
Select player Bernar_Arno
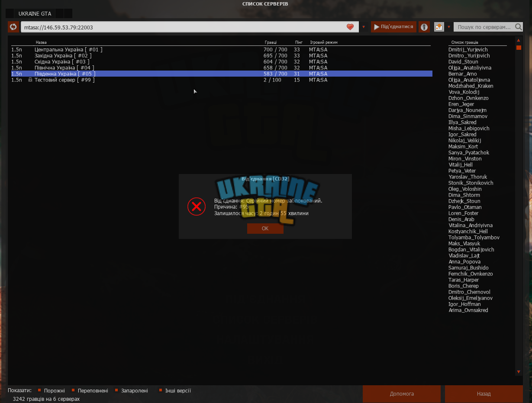coord(463,74)
